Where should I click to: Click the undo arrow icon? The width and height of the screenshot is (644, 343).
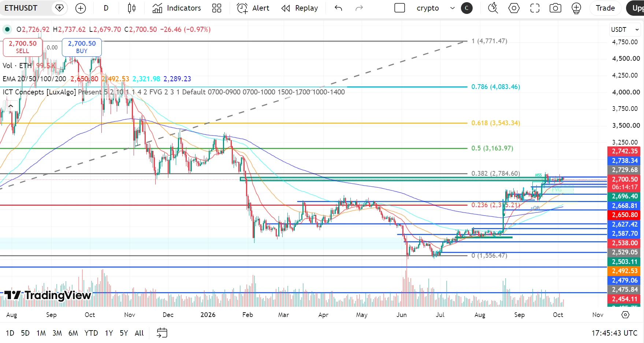(339, 8)
